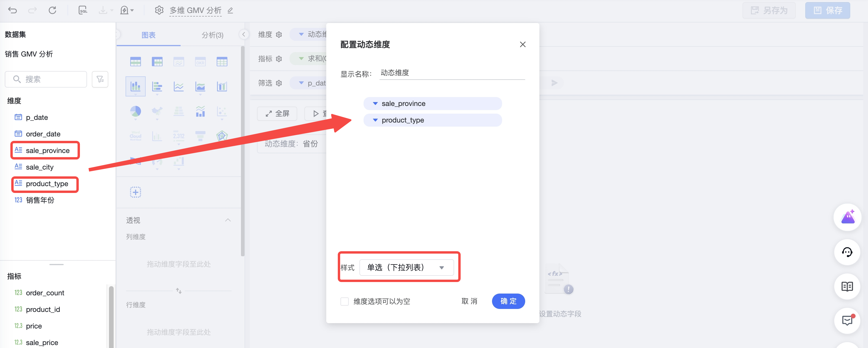Click the 取消 button

469,301
